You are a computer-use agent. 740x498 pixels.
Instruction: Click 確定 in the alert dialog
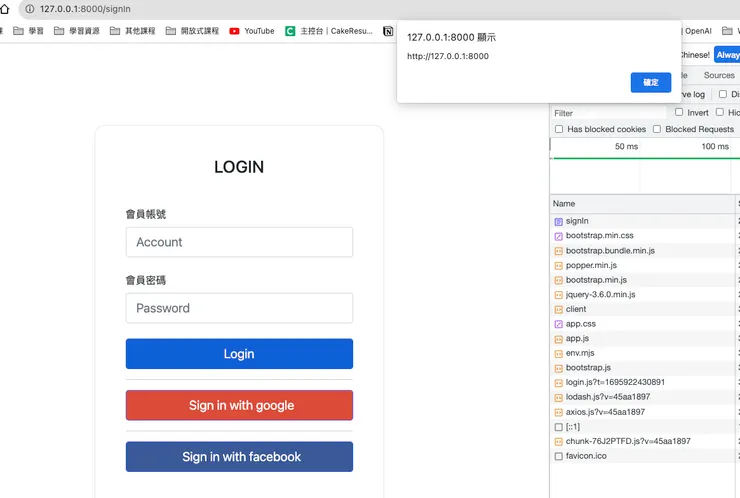click(x=651, y=83)
